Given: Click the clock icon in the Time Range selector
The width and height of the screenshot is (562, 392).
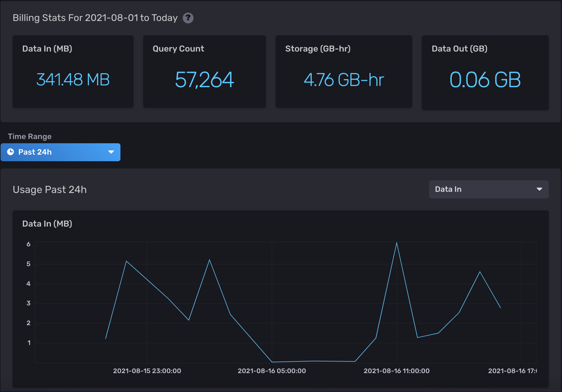Looking at the screenshot, I should pos(10,152).
